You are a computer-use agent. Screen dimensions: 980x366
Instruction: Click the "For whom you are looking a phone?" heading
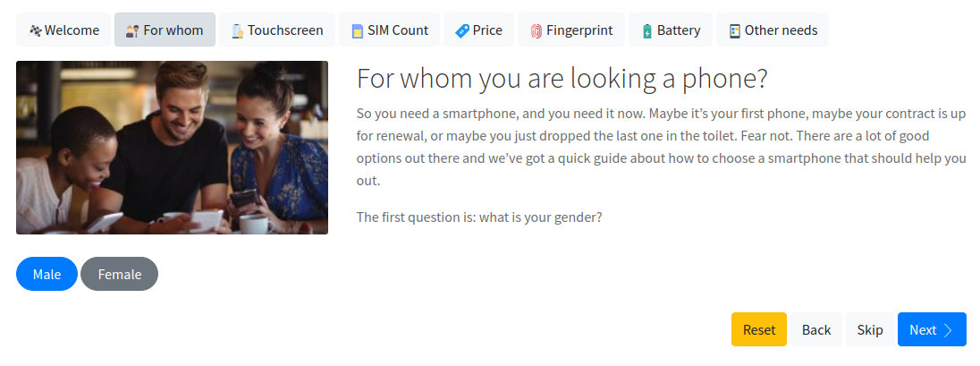tap(562, 79)
